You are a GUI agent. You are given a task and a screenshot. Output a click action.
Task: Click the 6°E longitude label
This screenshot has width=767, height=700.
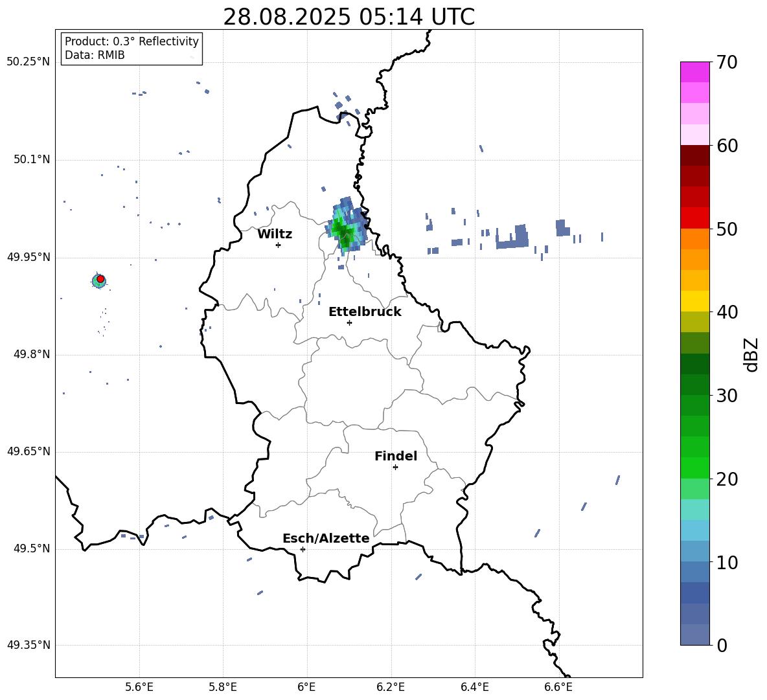306,687
